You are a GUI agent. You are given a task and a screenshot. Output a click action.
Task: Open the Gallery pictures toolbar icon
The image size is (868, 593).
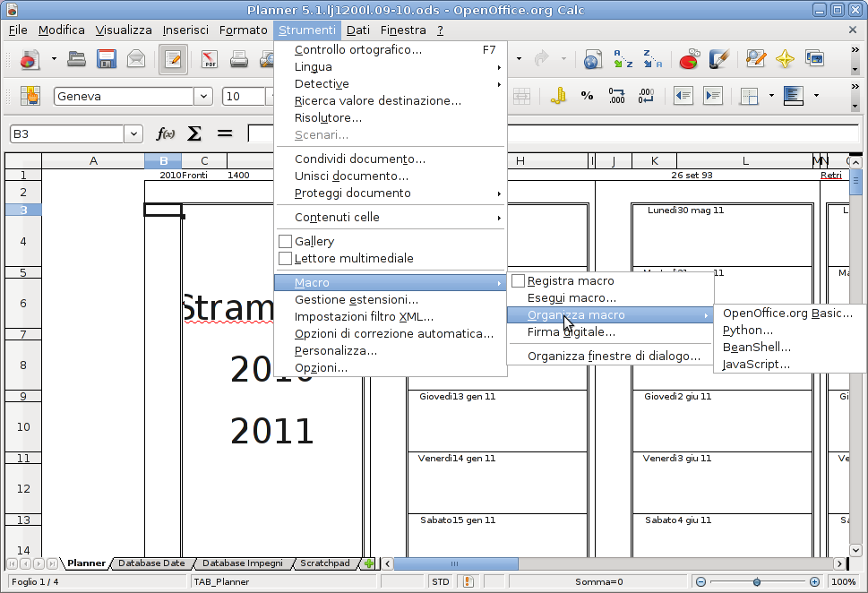coord(815,59)
